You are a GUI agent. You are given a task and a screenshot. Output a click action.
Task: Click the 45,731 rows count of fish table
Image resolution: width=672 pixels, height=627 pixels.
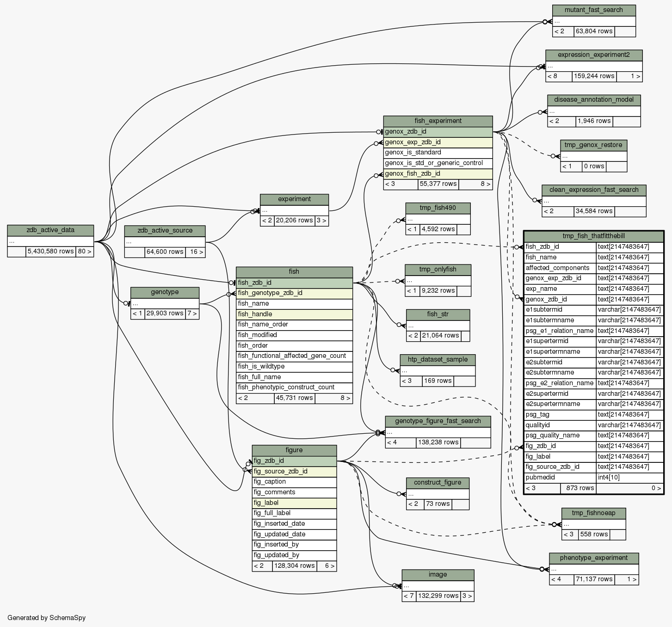point(294,398)
